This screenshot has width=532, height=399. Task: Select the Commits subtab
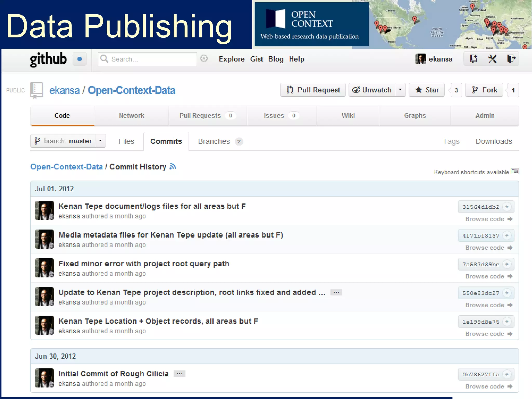[x=166, y=141]
